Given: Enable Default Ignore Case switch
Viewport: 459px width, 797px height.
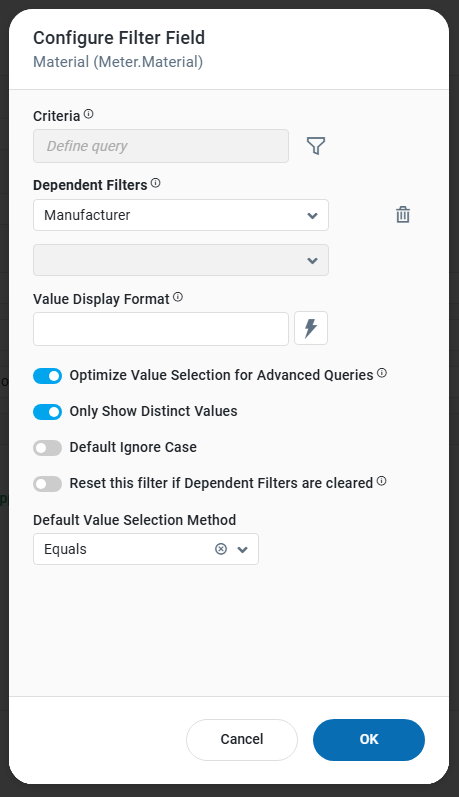Looking at the screenshot, I should (x=47, y=448).
